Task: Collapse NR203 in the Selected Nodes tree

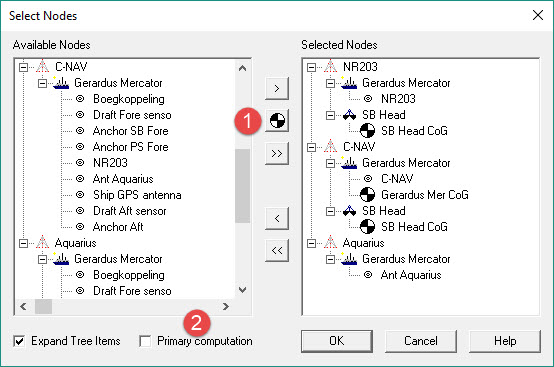Action: pos(311,67)
